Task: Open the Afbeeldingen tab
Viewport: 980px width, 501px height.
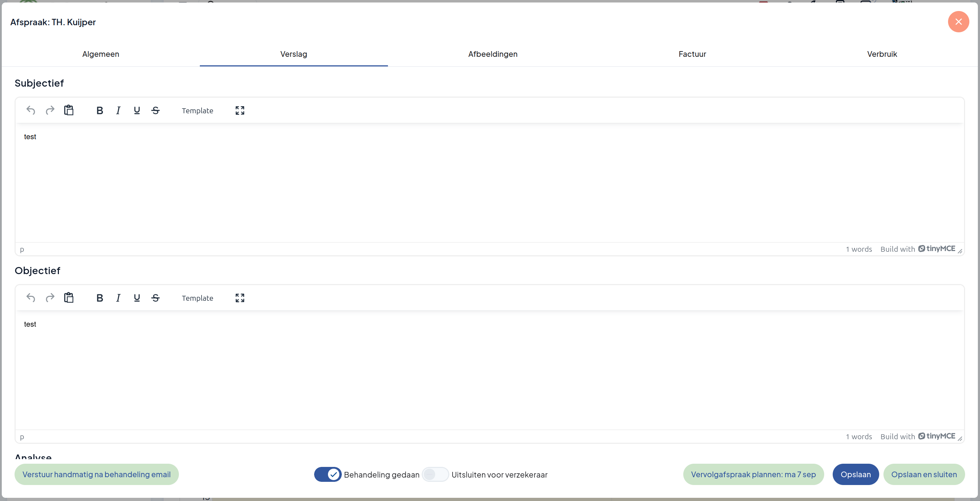Action: tap(493, 54)
